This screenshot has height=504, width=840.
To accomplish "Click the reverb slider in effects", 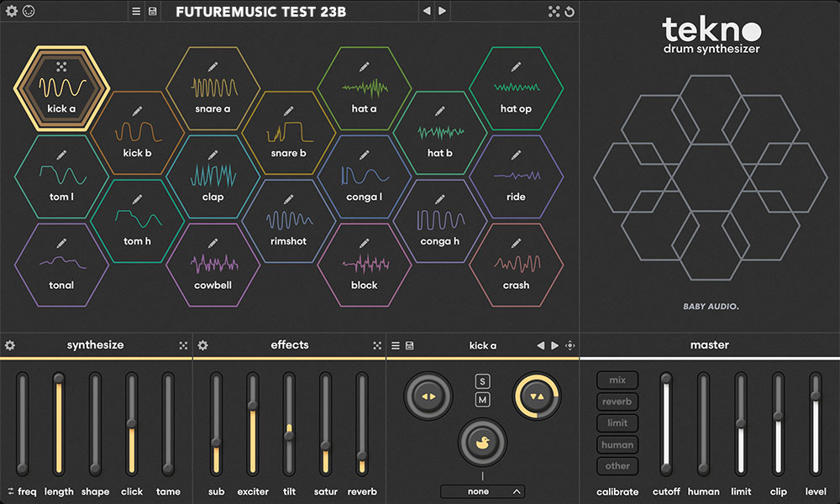I will click(x=361, y=423).
